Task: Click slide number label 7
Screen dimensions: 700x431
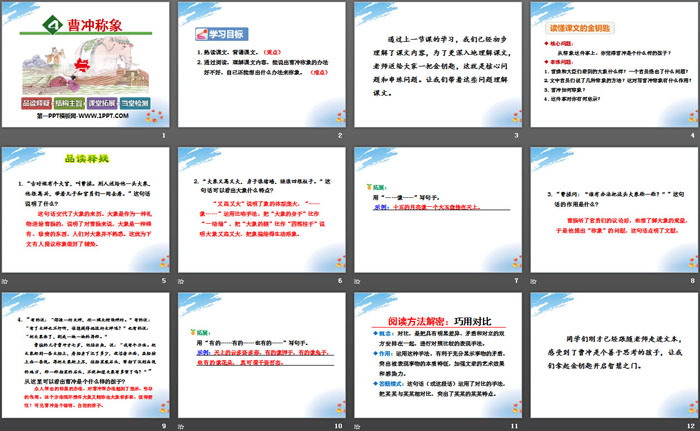Action: coord(516,280)
